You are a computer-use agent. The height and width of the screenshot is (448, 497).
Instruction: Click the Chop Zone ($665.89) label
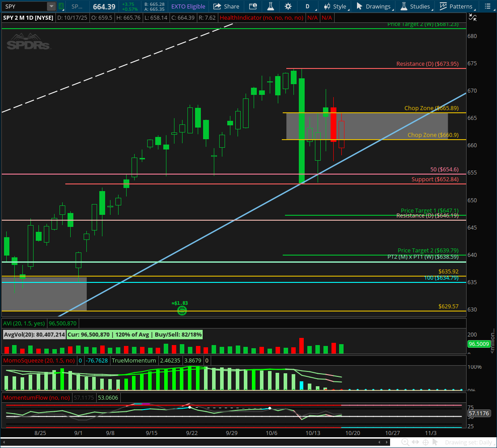(431, 108)
